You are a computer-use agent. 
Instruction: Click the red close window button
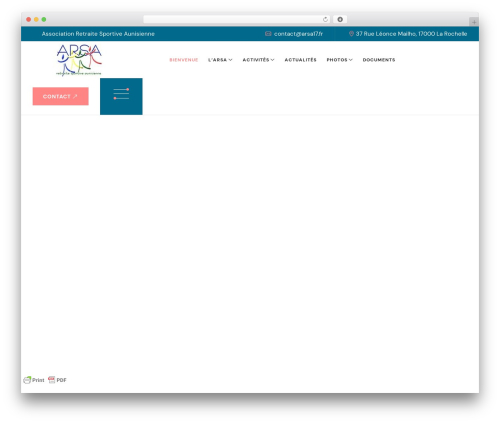29,19
